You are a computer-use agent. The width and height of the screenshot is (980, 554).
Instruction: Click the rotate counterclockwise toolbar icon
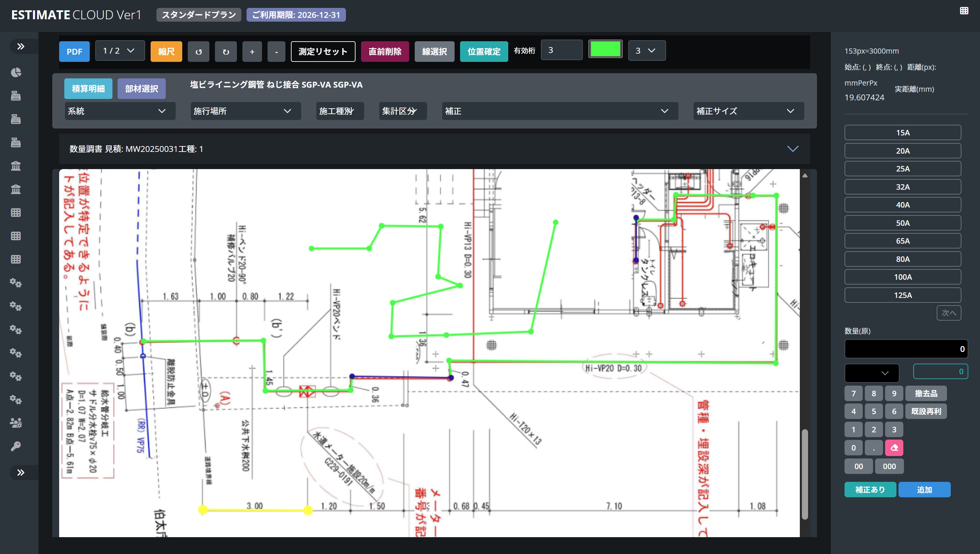coord(198,51)
